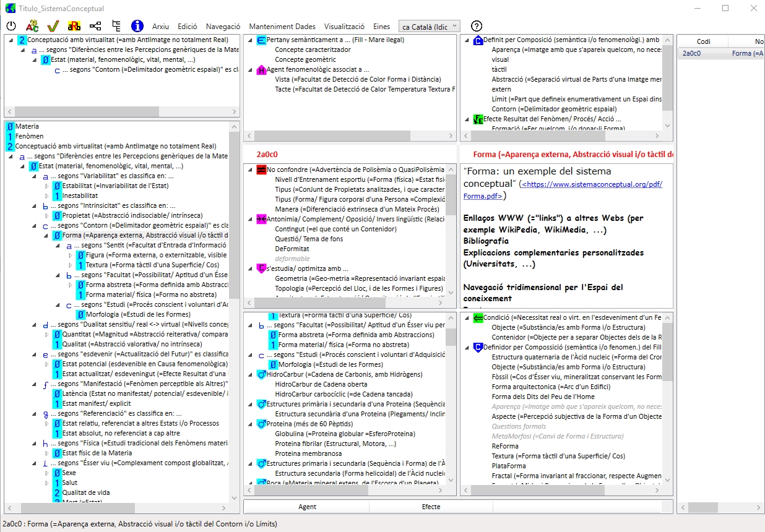Viewport: 765px width, 532px height.
Task: Select 'Qualitat de vida' in left tree
Action: click(86, 492)
